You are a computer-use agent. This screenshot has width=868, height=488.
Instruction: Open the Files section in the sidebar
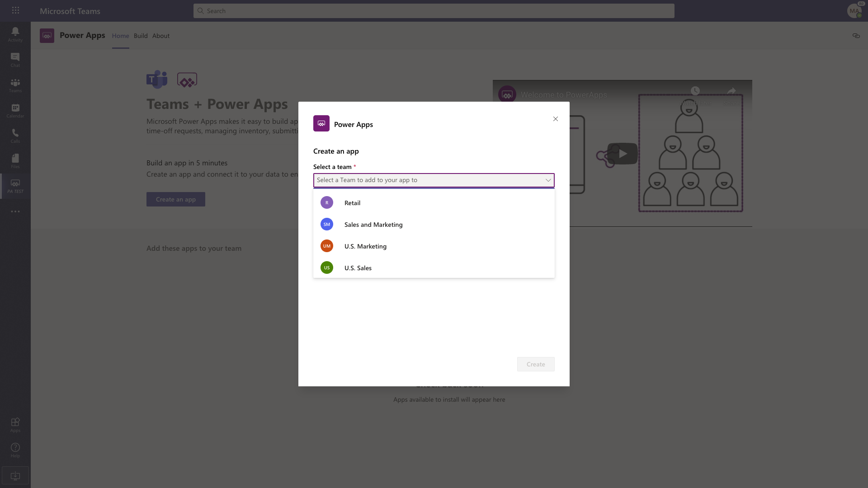tap(15, 160)
